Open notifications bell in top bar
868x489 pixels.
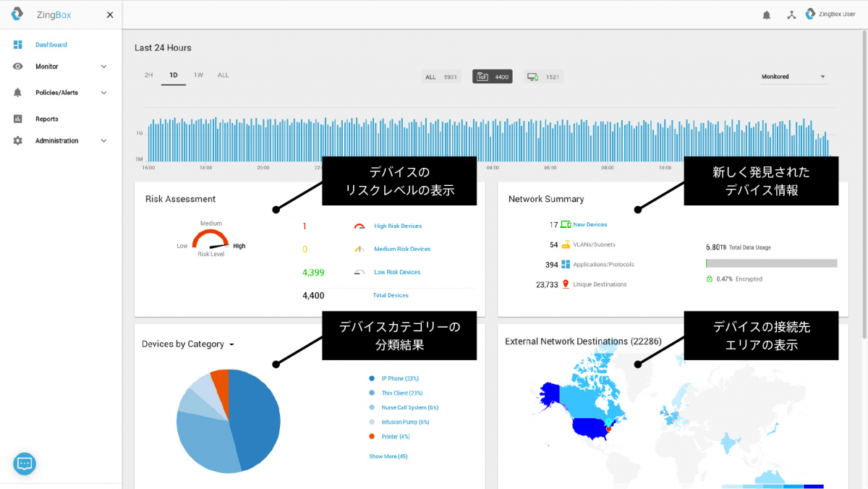pyautogui.click(x=767, y=14)
